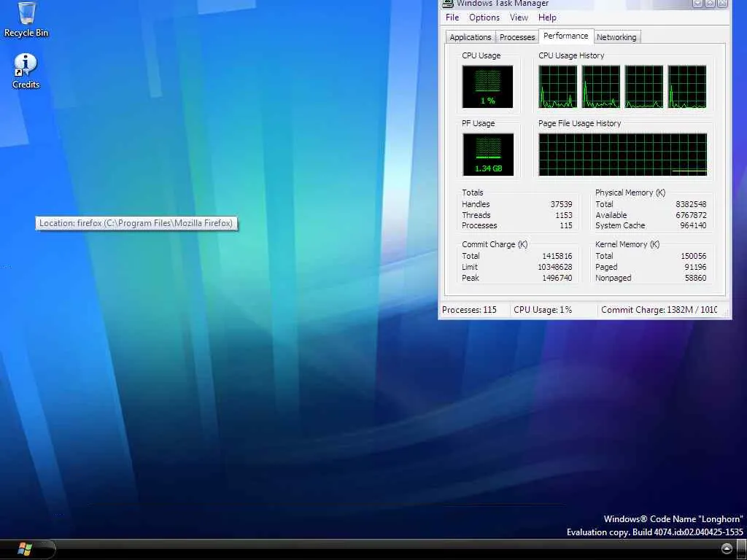The height and width of the screenshot is (560, 747).
Task: Click the PF Usage meter showing 1.34 GB
Action: 488,155
